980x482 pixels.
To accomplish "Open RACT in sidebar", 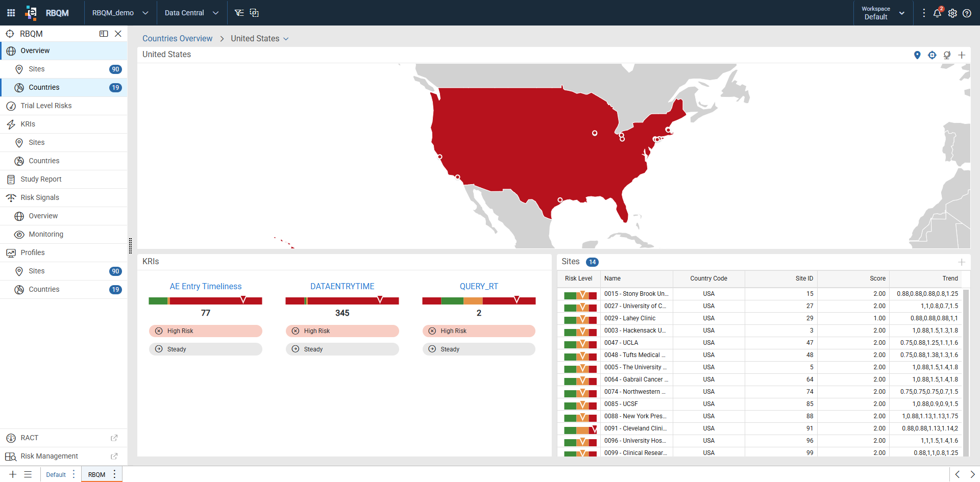I will tap(64, 438).
